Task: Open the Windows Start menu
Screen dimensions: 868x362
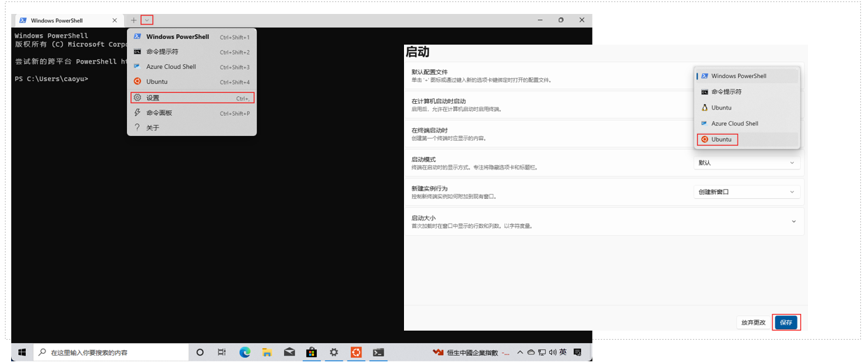Action: 22,352
